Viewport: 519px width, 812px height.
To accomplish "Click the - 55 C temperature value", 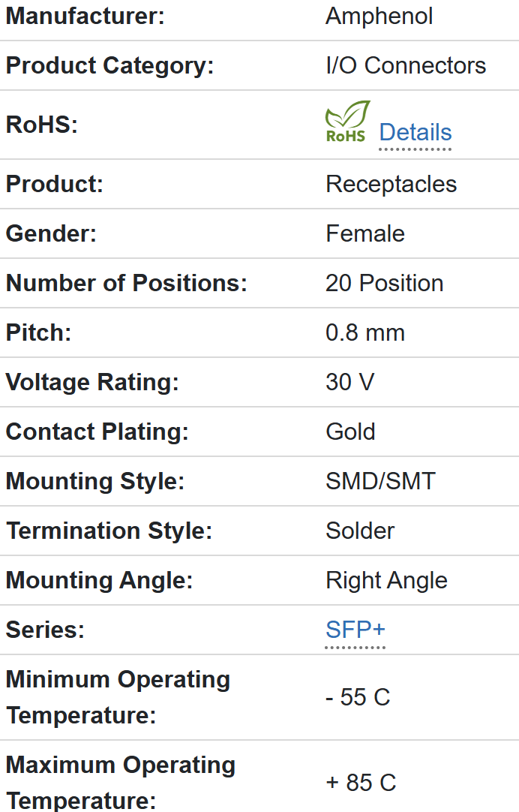I will (358, 697).
